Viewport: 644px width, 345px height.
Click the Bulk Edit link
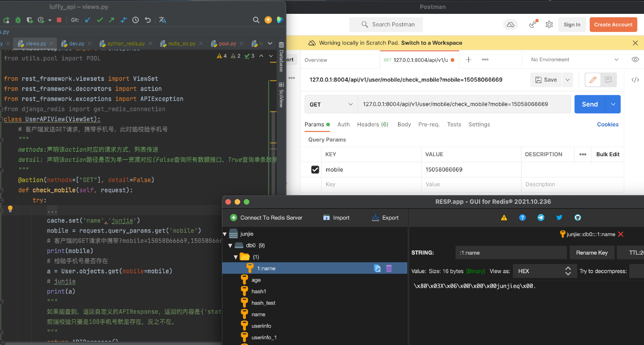[x=608, y=154]
